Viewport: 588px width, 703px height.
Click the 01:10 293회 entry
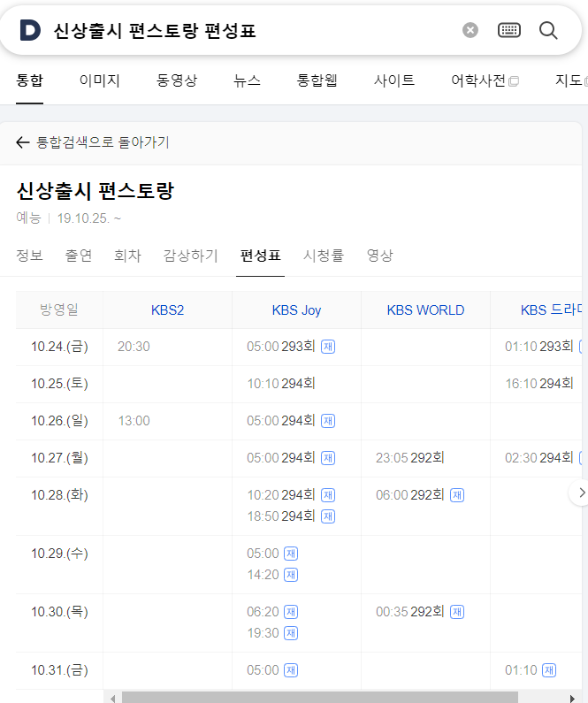click(539, 347)
